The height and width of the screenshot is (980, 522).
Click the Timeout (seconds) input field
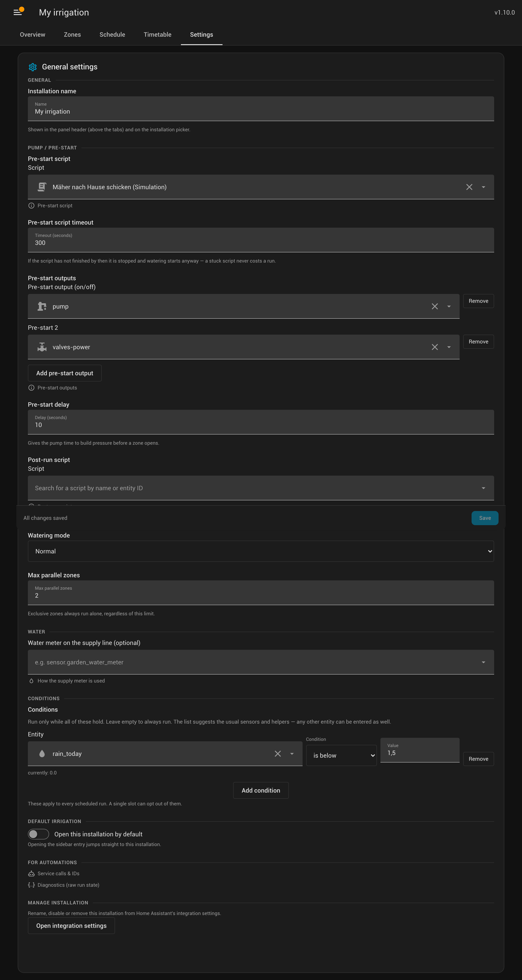point(261,240)
